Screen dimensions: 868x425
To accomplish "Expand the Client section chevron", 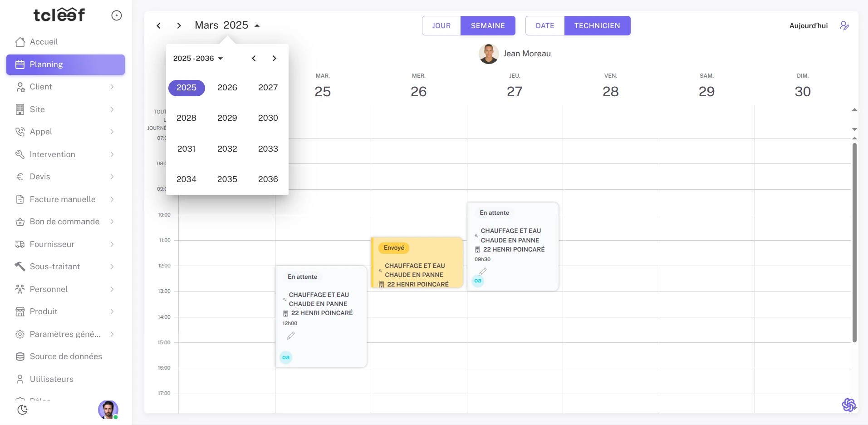I will tap(112, 87).
